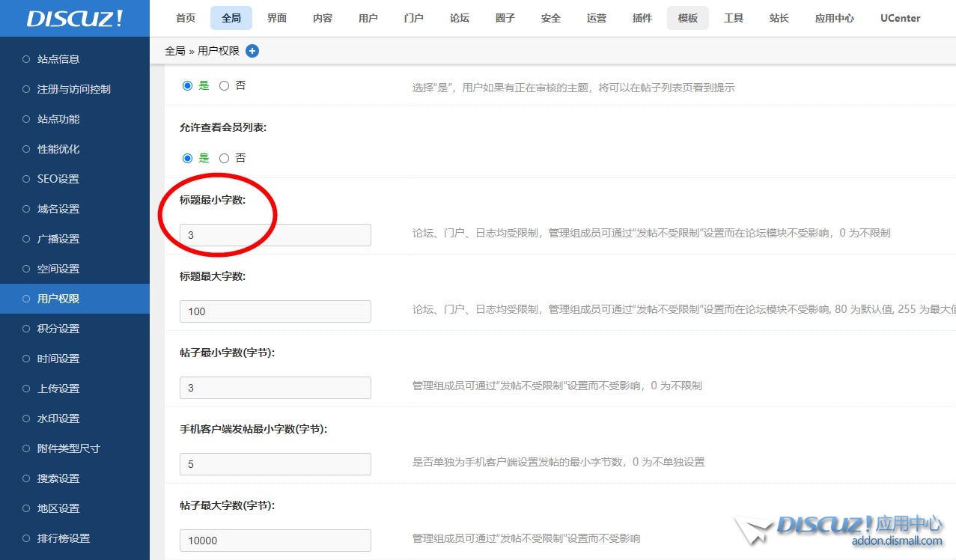The width and height of the screenshot is (956, 560).
Task: Switch to the 论坛 top menu
Action: (460, 18)
